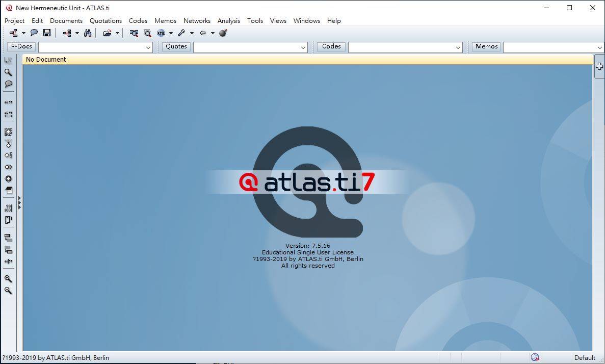Click the round blue XML icon
The image size is (605, 364).
click(161, 33)
